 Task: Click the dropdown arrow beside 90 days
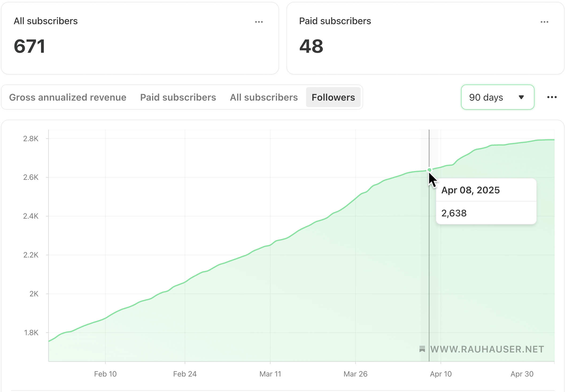pos(521,97)
